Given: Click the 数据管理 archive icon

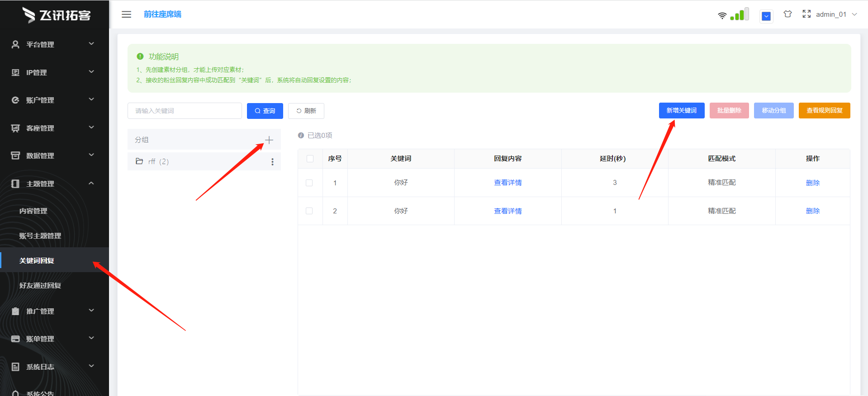Looking at the screenshot, I should [x=15, y=156].
